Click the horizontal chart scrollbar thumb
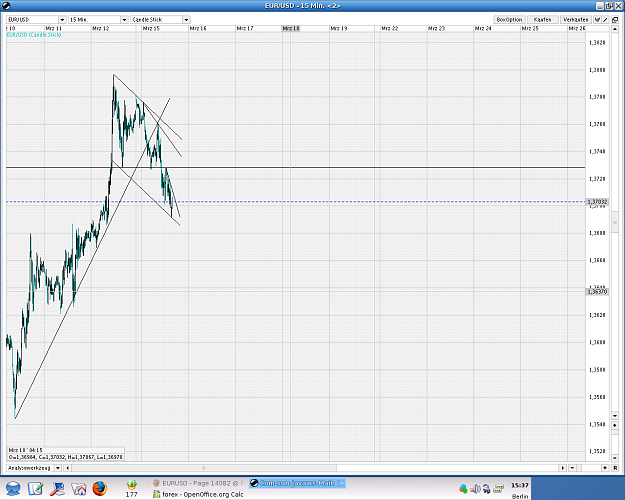The image size is (625, 500). click(204, 468)
